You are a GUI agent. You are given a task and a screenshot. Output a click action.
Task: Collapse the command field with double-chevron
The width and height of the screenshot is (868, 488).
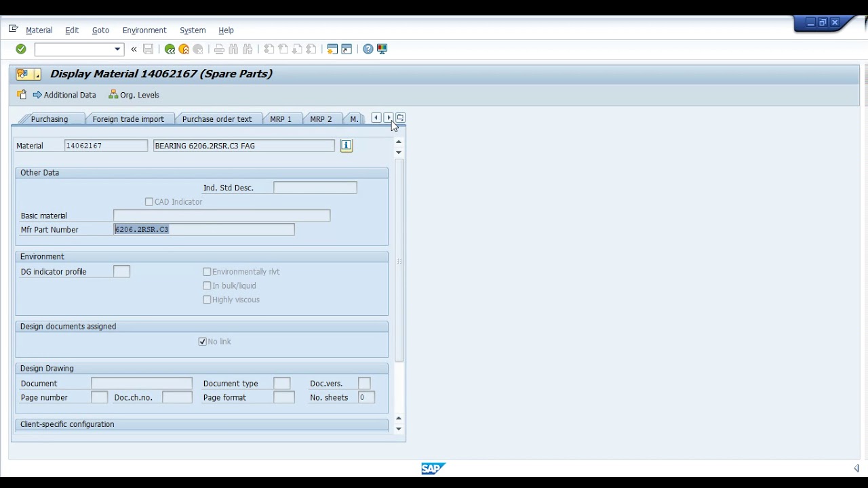[x=134, y=49]
